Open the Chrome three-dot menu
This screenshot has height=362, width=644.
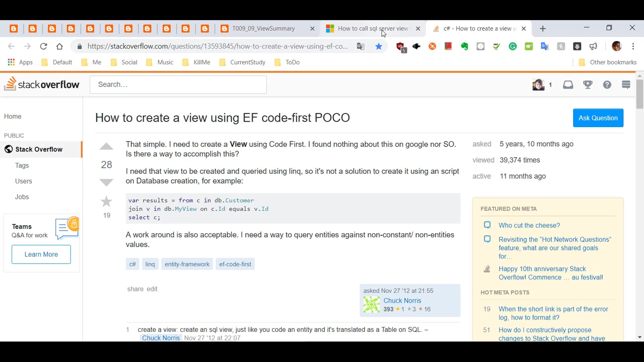(633, 47)
